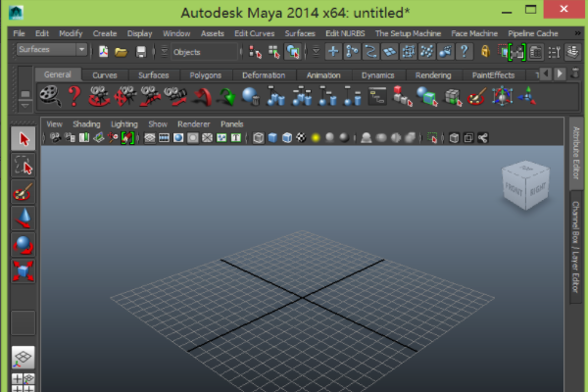Image resolution: width=588 pixels, height=392 pixels.
Task: Click the lattice cube shelf icon
Action: (502, 96)
